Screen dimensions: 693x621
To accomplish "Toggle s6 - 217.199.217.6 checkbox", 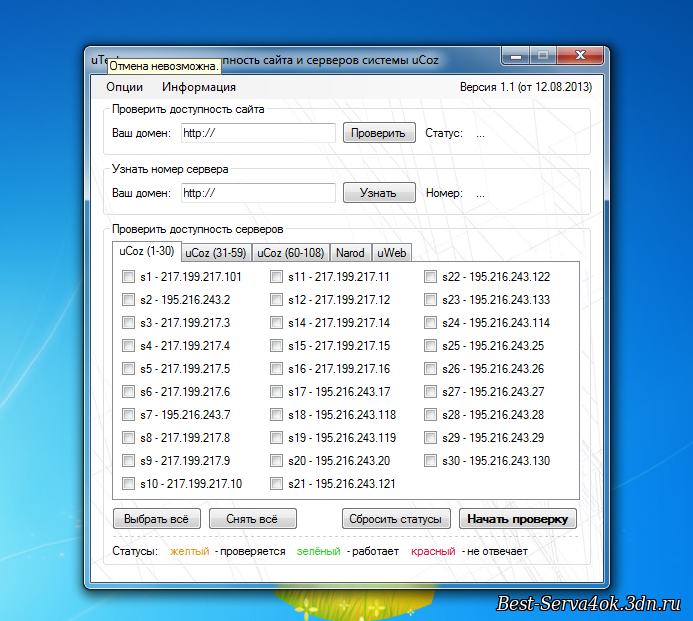I will [x=128, y=392].
